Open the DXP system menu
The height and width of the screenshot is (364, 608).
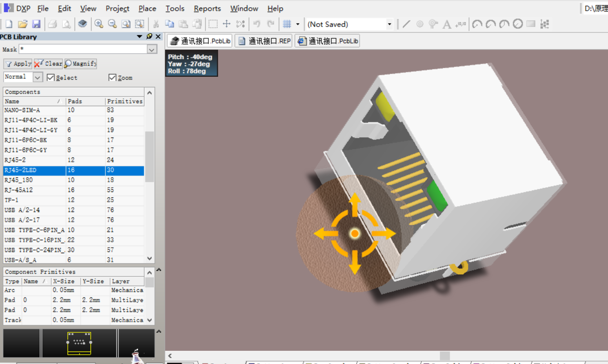[x=17, y=8]
